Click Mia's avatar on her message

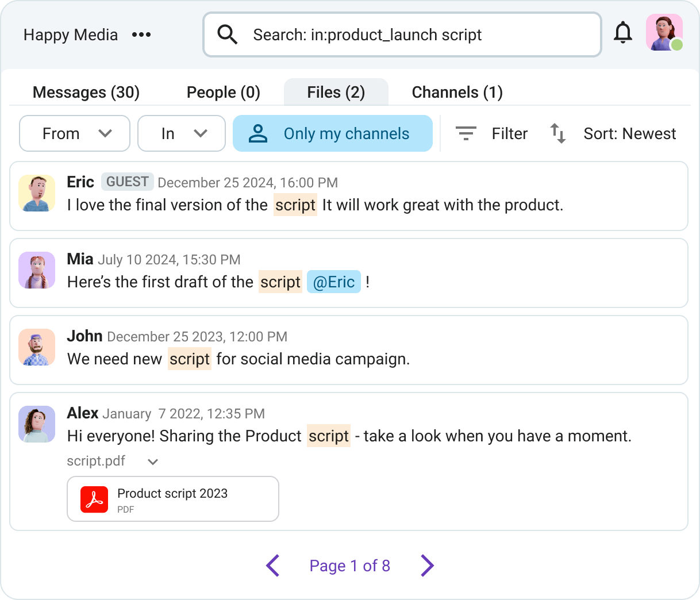(x=37, y=270)
